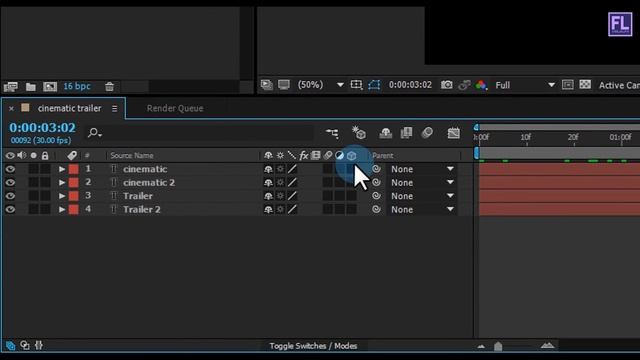Screen dimensions: 640x360
Task: Close the cinematic trailer tab
Action: coord(11,109)
